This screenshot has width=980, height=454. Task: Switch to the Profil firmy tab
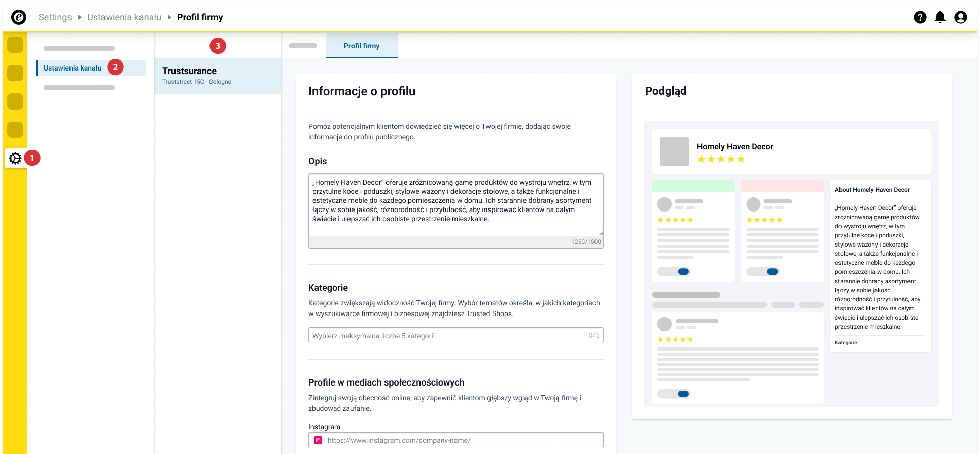coord(362,46)
